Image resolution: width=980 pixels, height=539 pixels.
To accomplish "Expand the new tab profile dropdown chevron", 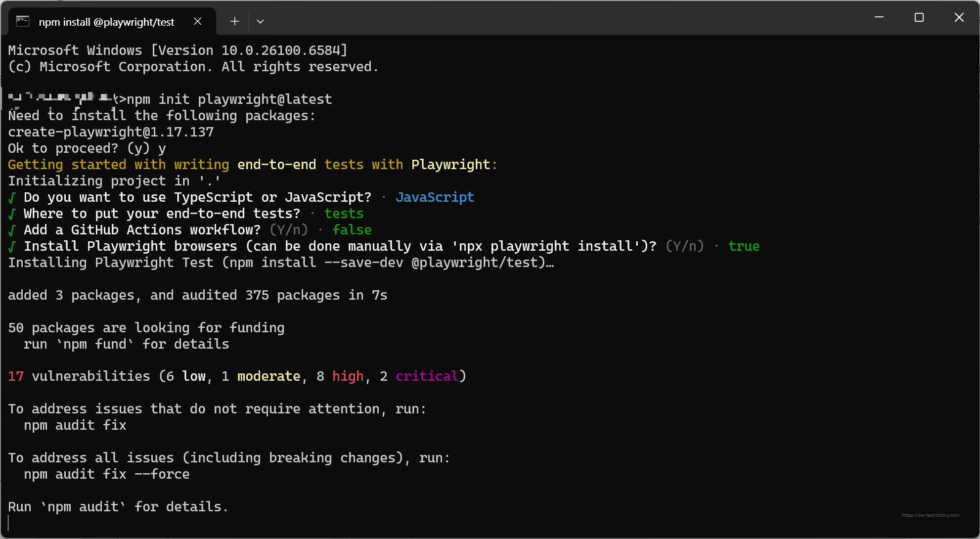I will 260,21.
